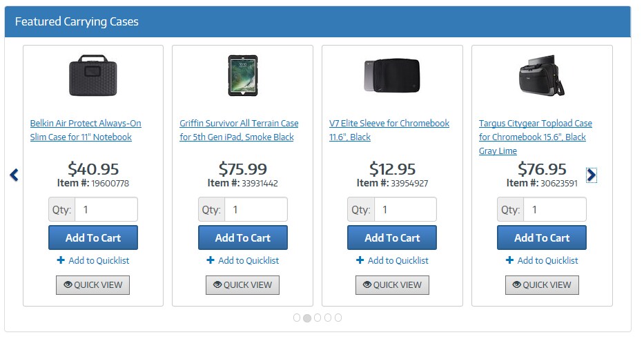Image resolution: width=644 pixels, height=339 pixels.
Task: Open Quick View for Belkin case
Action: click(x=92, y=284)
